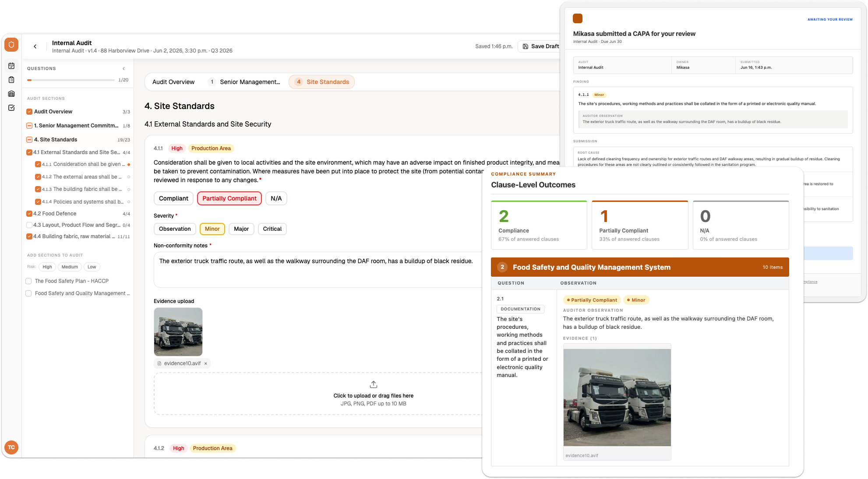Click the orange square icon in CAPA email

(x=578, y=18)
